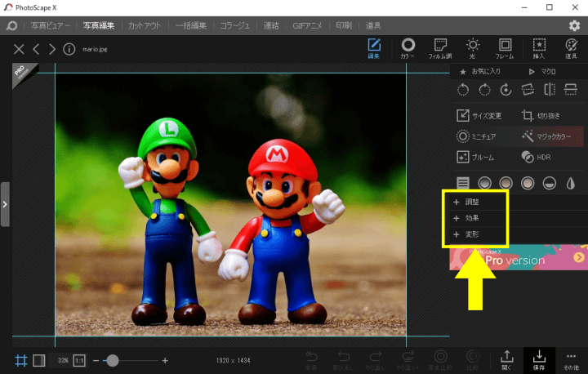The height and width of the screenshot is (374, 588).
Task: Click the third tinted circle filter icon
Action: (528, 183)
